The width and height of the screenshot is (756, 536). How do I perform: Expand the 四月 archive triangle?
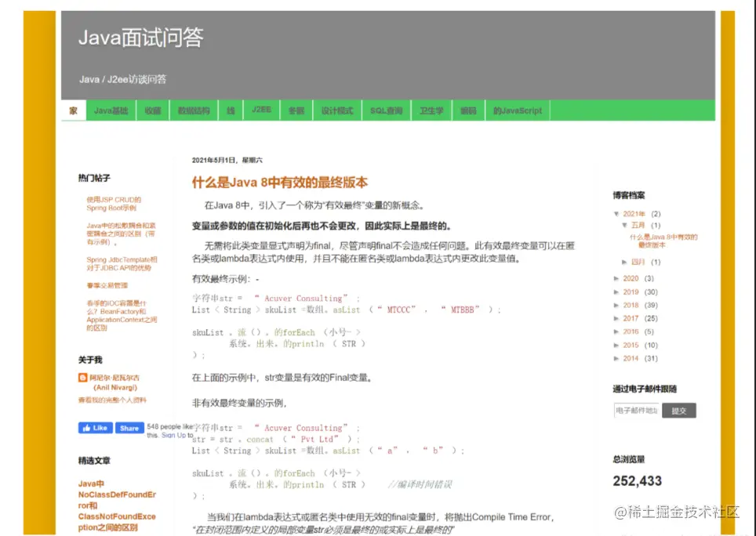pos(624,262)
